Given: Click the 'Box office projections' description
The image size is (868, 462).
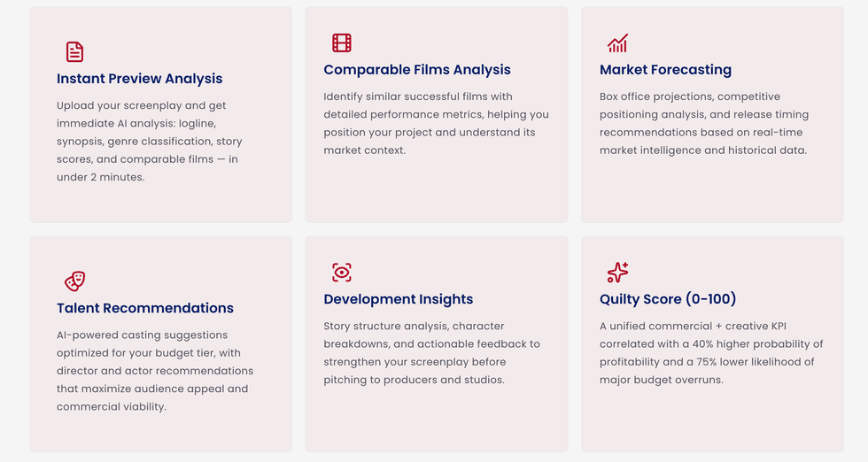Looking at the screenshot, I should (x=704, y=123).
